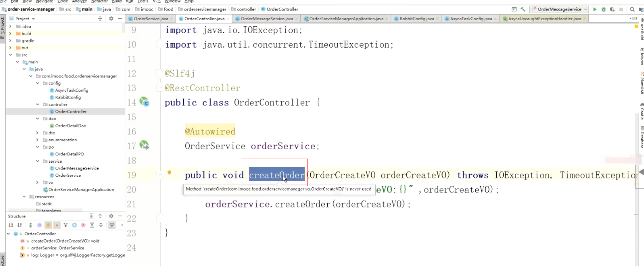The width and height of the screenshot is (644, 266).
Task: Expand the vo package
Action: click(x=38, y=182)
